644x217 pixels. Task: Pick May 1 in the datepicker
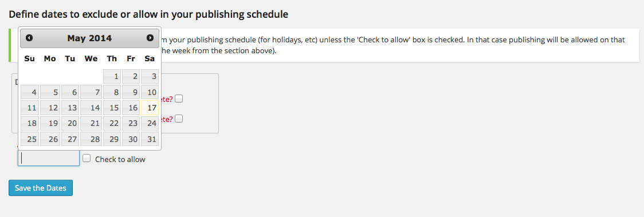click(112, 76)
